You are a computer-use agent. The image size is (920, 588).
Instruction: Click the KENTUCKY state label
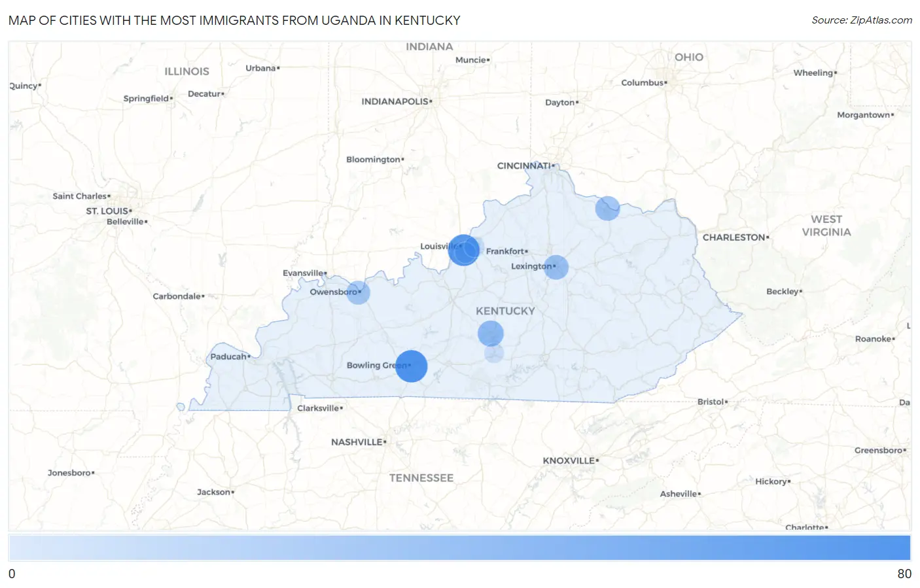[505, 311]
